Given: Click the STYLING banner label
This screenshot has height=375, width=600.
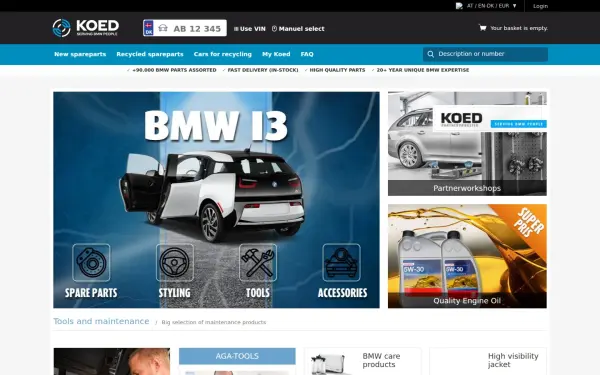Looking at the screenshot, I should pyautogui.click(x=174, y=293).
